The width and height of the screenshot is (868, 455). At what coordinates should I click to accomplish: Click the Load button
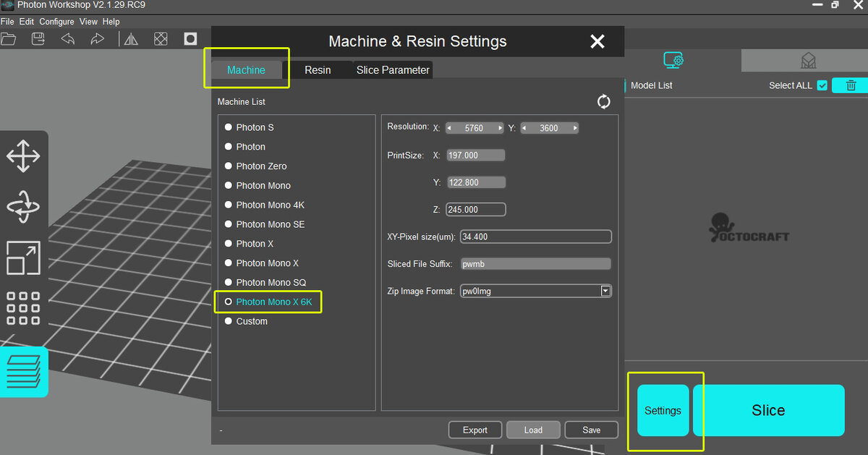[x=533, y=430]
